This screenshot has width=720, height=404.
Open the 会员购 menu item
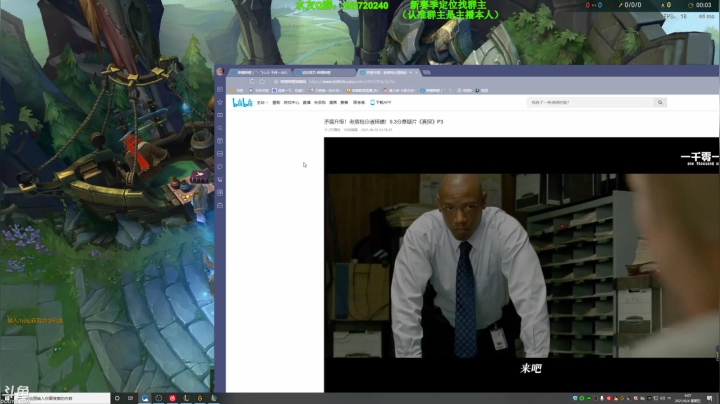coord(320,102)
